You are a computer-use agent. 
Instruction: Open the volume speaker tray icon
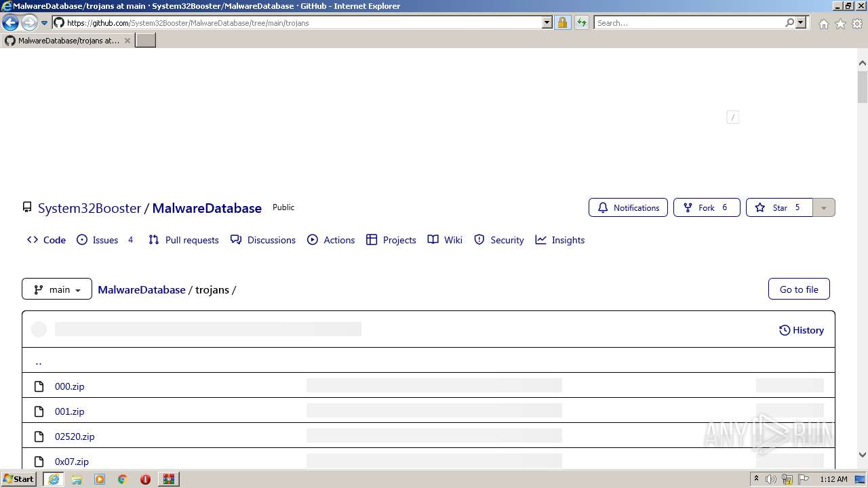point(771,479)
